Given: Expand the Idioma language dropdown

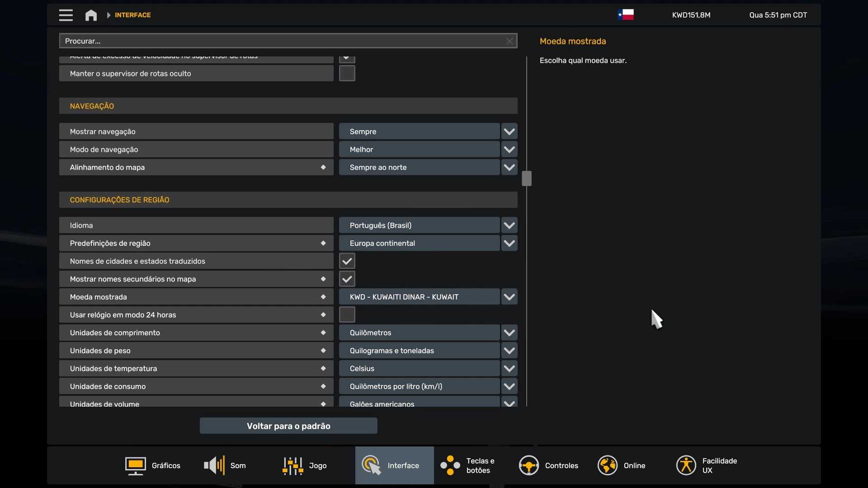Looking at the screenshot, I should [x=509, y=225].
